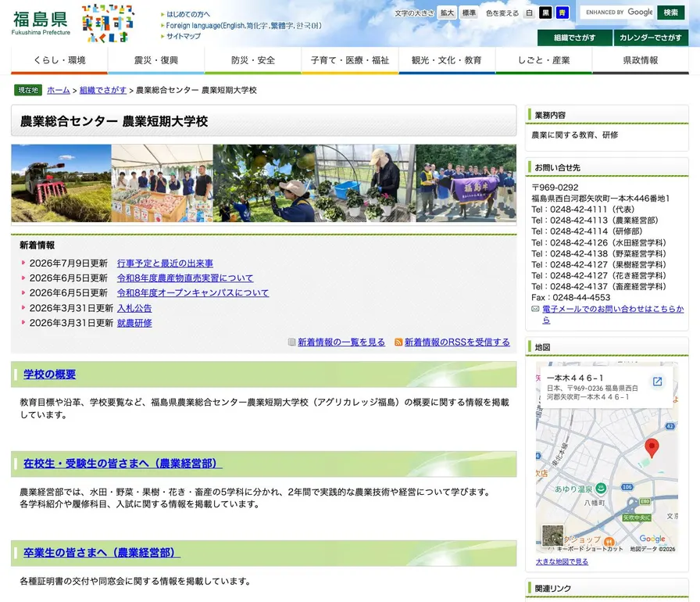Open 令和8年度オープンキャンパスについて link
Screen dimensions: 700x602
pyautogui.click(x=193, y=292)
